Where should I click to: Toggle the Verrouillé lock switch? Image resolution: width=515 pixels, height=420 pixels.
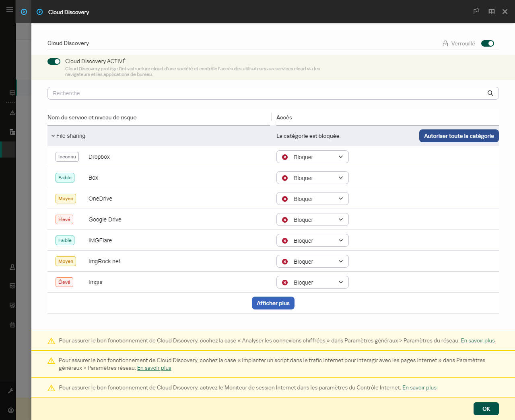point(488,43)
